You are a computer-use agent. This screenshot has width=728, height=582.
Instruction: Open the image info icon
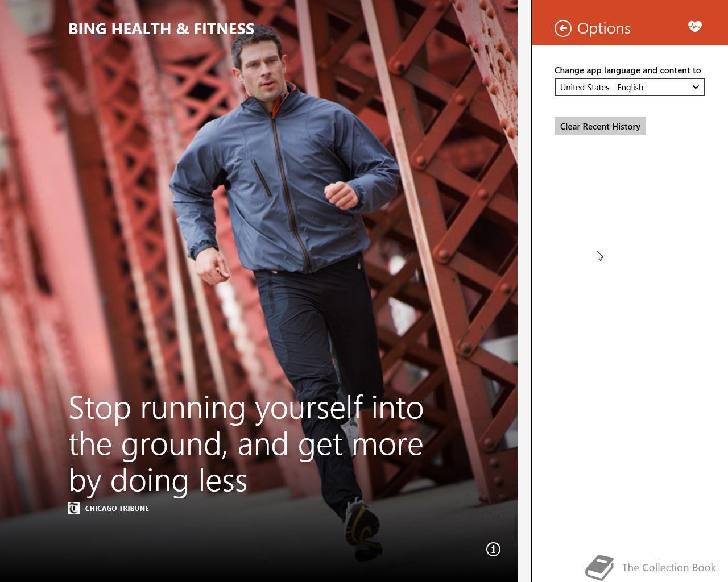click(x=493, y=549)
